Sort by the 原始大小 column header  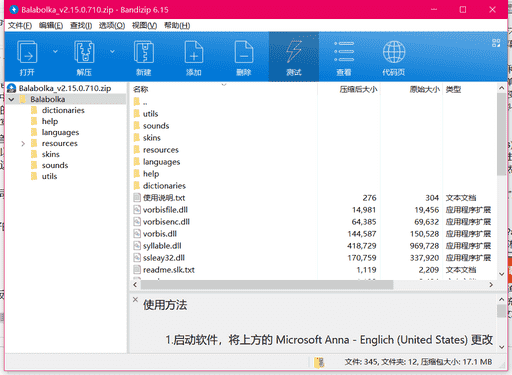click(425, 89)
